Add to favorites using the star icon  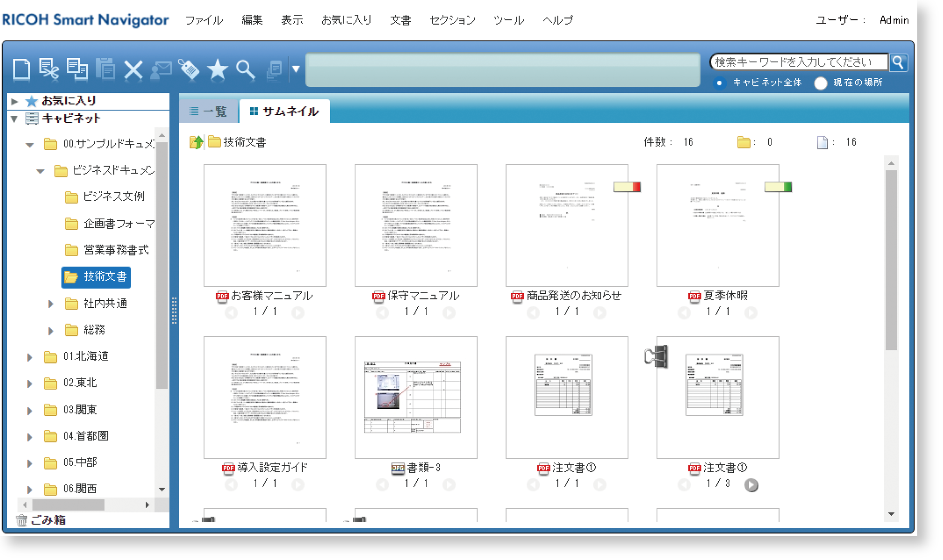[x=218, y=70]
